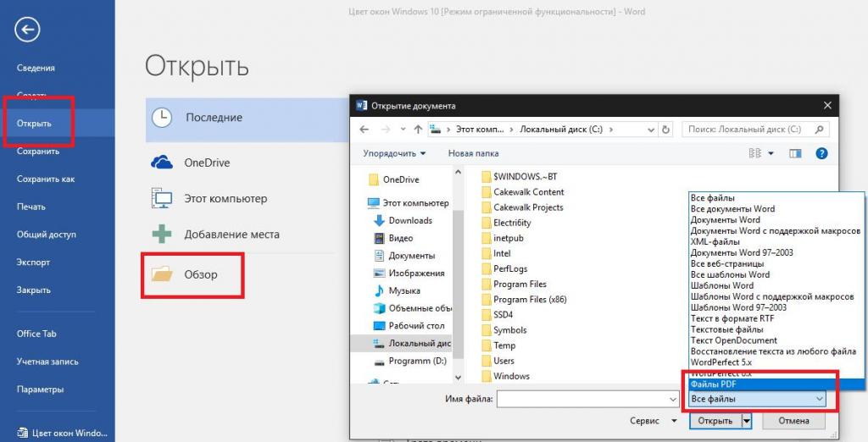Open the Сервис dropdown menu
This screenshot has width=868, height=442.
click(x=654, y=421)
